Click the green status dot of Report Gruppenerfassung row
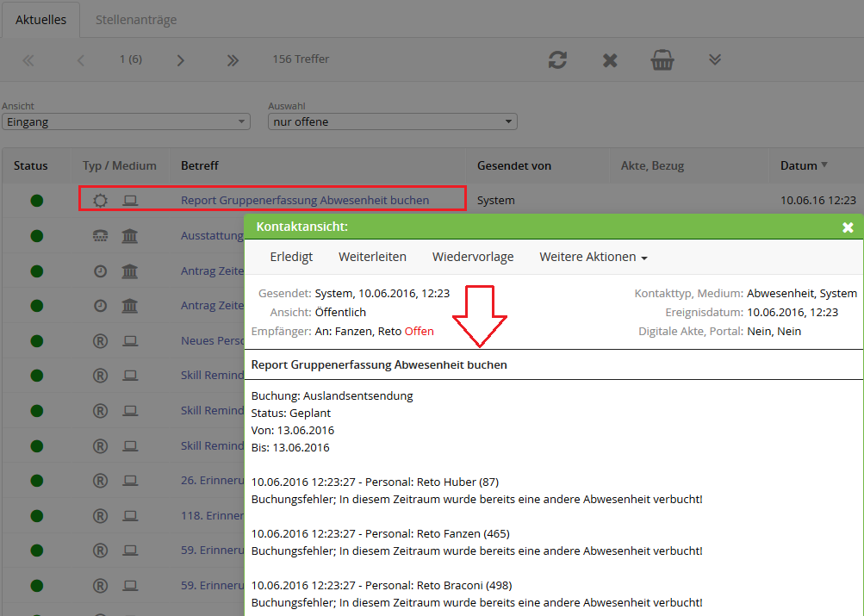This screenshot has width=864, height=616. [37, 201]
